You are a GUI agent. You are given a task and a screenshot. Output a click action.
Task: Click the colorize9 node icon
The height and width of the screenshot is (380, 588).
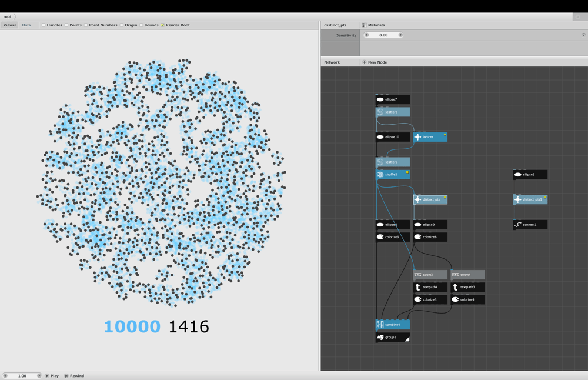coord(380,237)
